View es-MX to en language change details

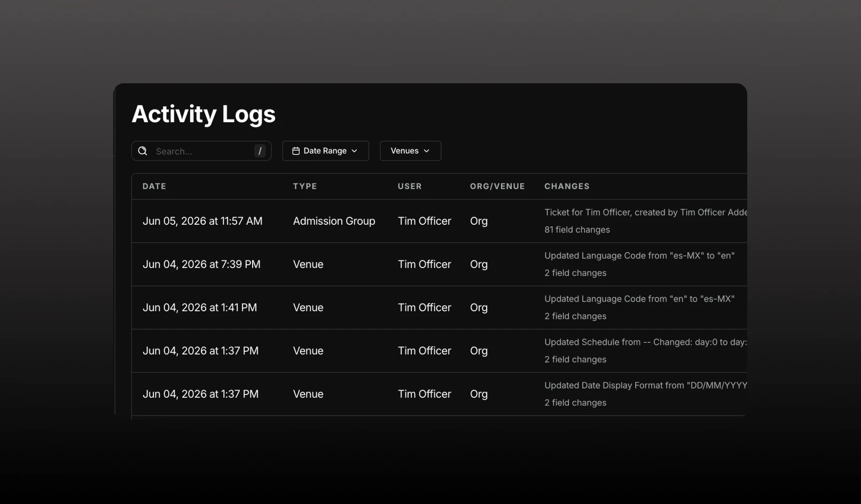[639, 256]
